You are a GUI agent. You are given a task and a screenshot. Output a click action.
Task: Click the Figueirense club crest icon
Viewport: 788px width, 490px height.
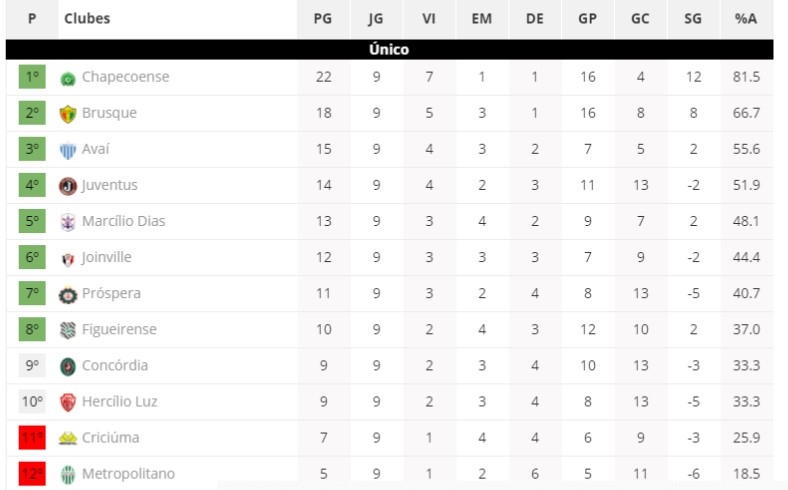tap(68, 330)
